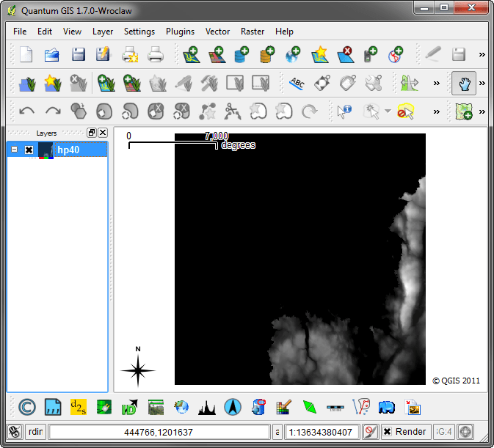Image resolution: width=494 pixels, height=448 pixels.
Task: Click the hp40 layer thumbnail
Action: tap(46, 150)
